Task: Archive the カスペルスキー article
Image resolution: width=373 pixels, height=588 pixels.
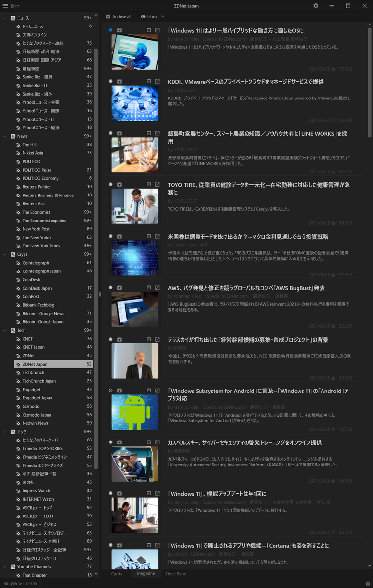Action: (x=119, y=442)
